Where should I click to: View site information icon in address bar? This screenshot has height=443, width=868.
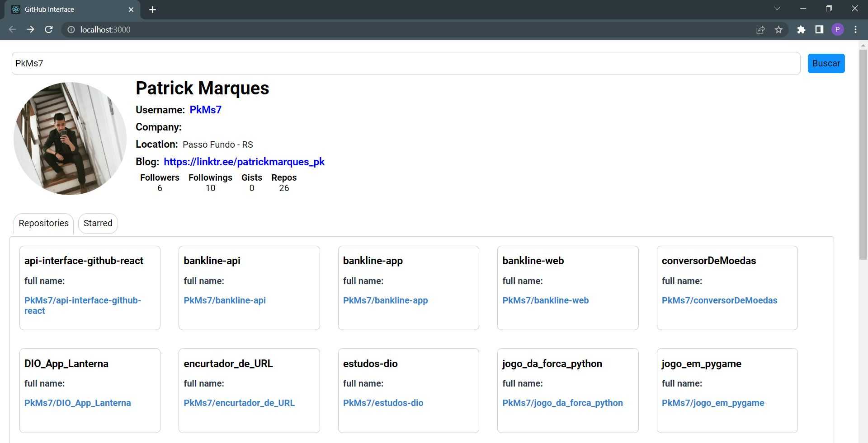click(71, 29)
